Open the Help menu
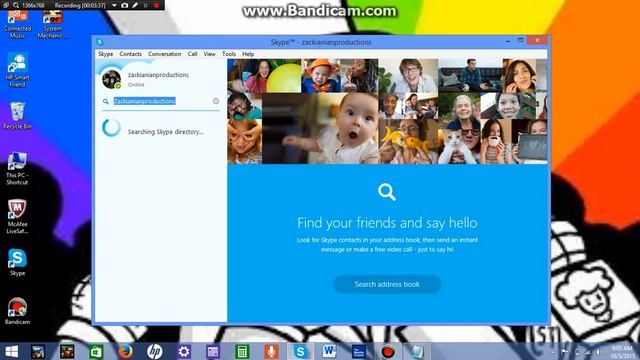 point(248,54)
